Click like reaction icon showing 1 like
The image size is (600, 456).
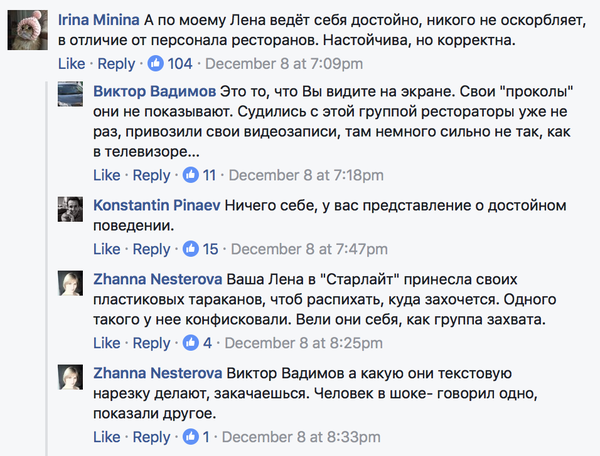pyautogui.click(x=191, y=437)
